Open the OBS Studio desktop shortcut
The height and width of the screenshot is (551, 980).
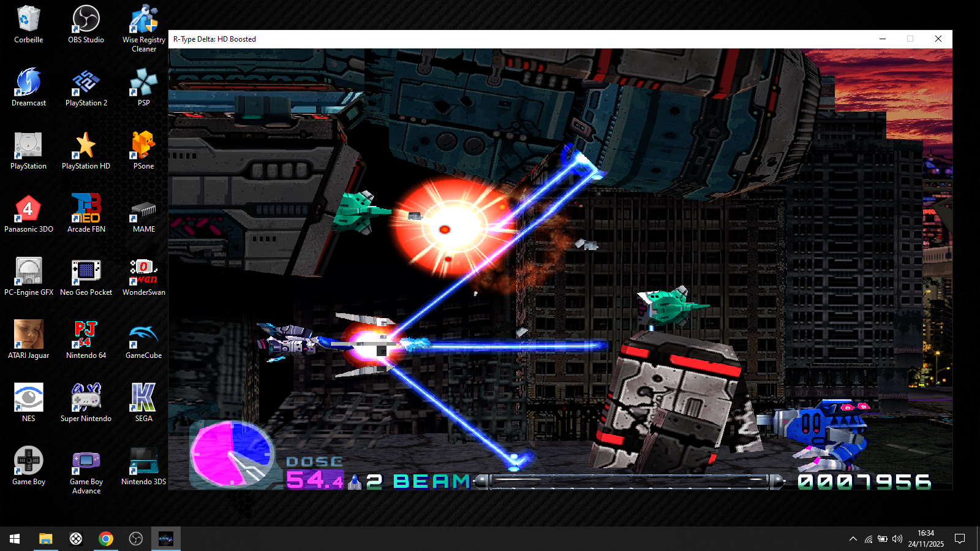pos(86,25)
